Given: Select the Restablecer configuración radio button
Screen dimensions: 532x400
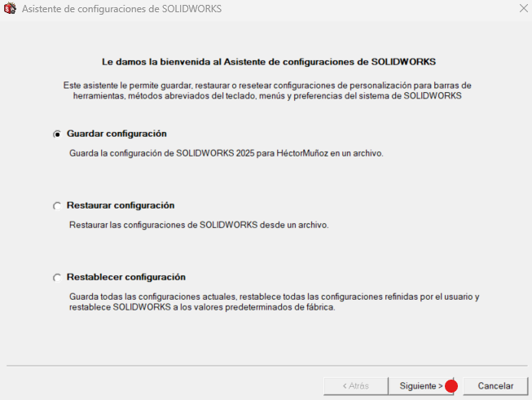Looking at the screenshot, I should point(57,278).
